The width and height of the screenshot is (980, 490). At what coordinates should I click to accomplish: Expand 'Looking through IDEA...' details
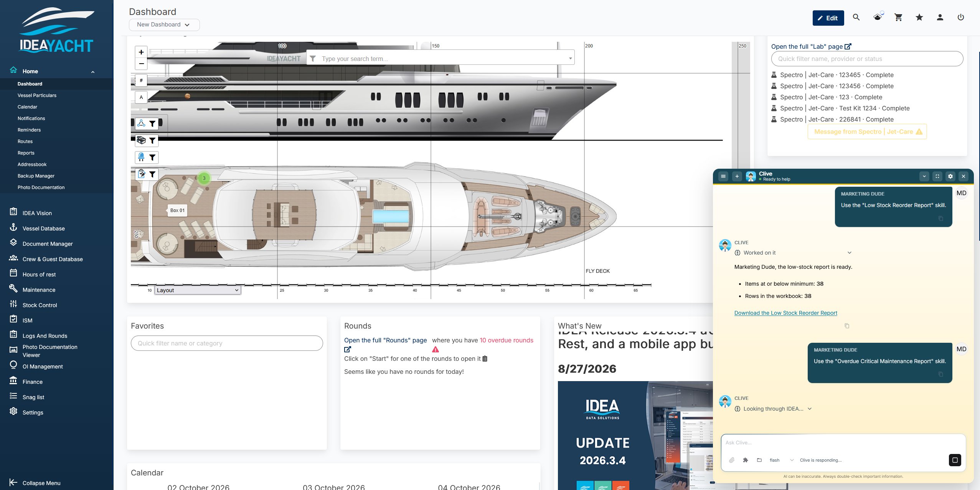tap(810, 409)
